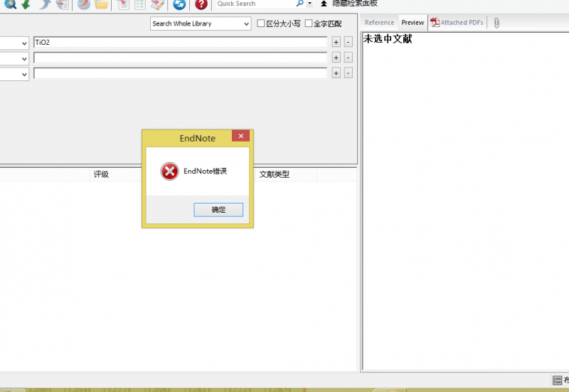The height and width of the screenshot is (392, 569).
Task: Click the plus on third search row
Action: point(336,73)
